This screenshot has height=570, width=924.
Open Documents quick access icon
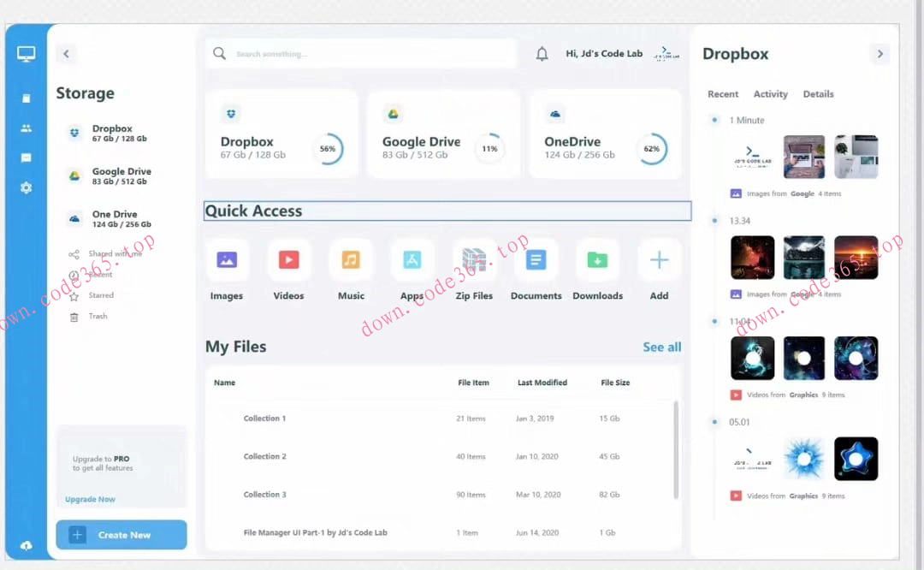click(x=536, y=260)
